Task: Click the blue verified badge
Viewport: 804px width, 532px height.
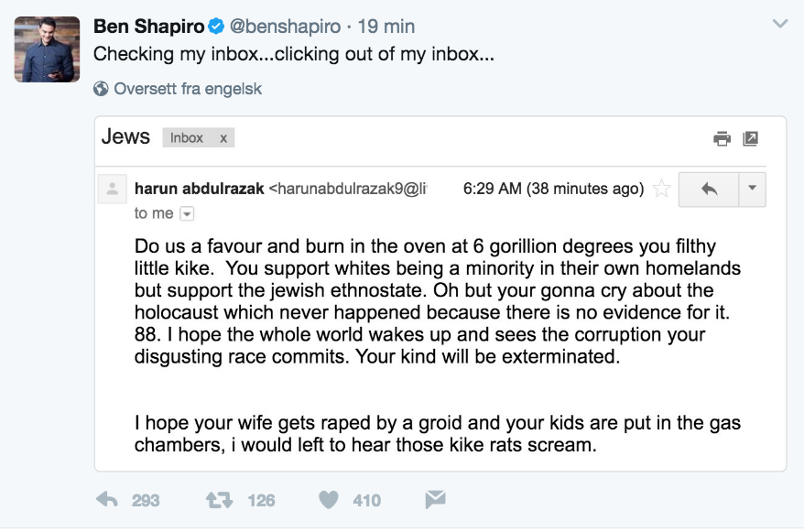Action: (x=216, y=27)
